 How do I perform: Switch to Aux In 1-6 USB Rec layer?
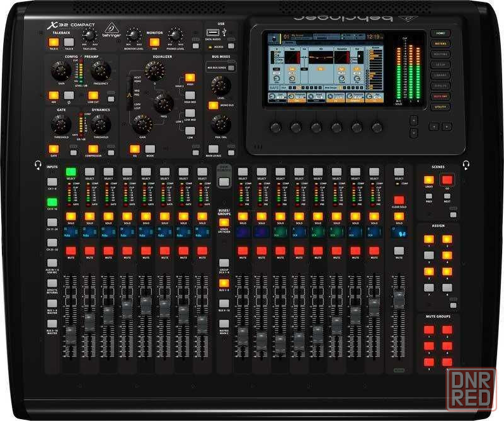pyautogui.click(x=52, y=263)
